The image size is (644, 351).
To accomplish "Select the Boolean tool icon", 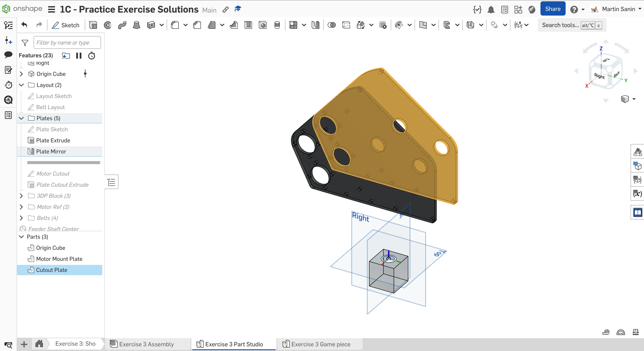I will (x=331, y=25).
